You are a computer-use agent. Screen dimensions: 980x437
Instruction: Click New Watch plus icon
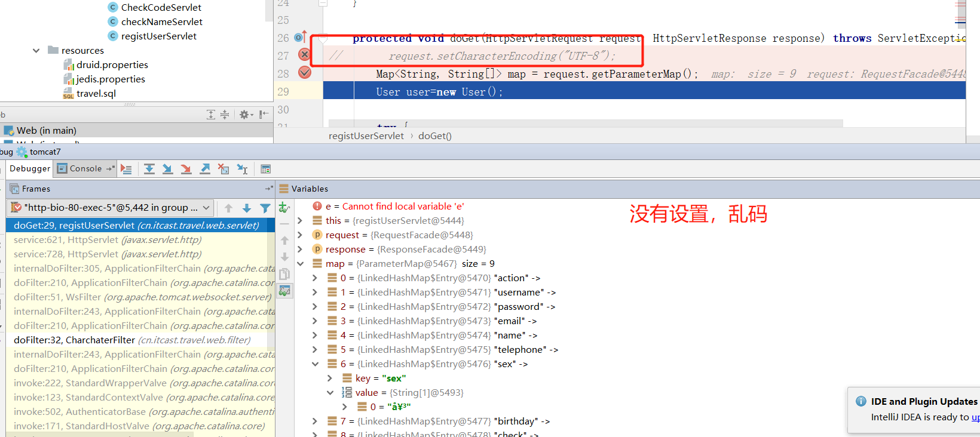click(284, 208)
